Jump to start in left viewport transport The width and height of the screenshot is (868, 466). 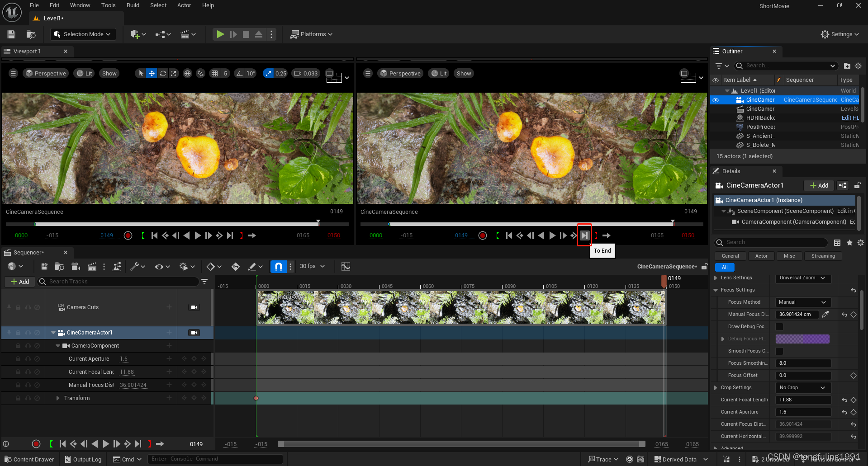click(x=154, y=235)
